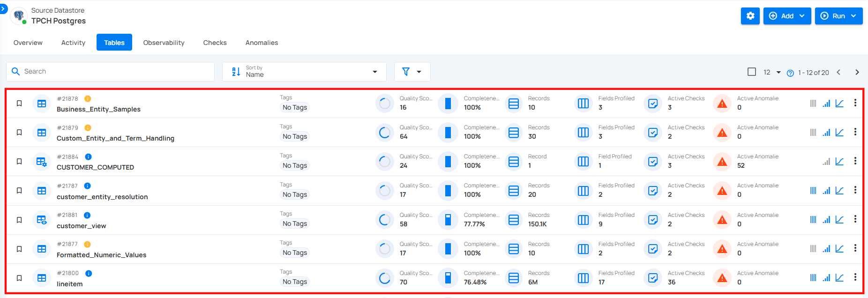Screen dimensions: 868x298
Task: Click the bar chart icon for Business_Entity_Samples row
Action: coord(826,103)
